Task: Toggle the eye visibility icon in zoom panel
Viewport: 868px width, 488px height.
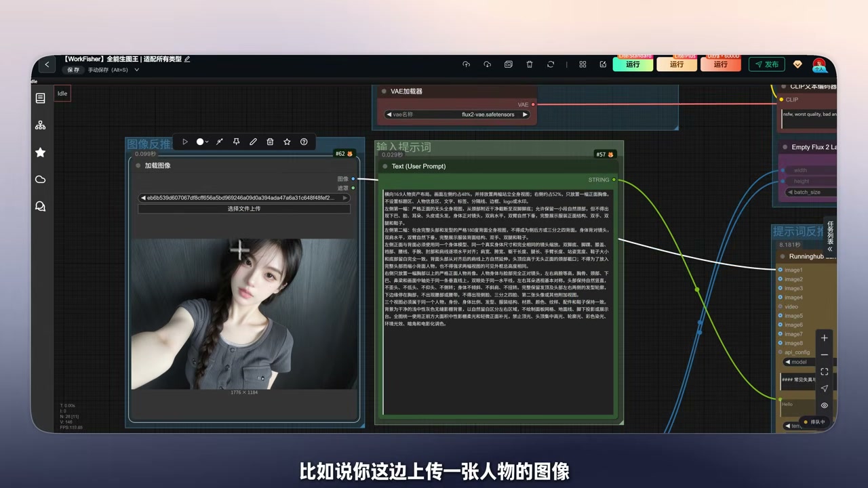Action: point(824,405)
